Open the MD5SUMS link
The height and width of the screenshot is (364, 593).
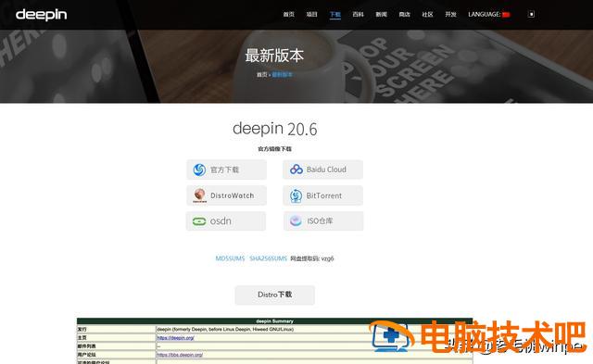(230, 258)
